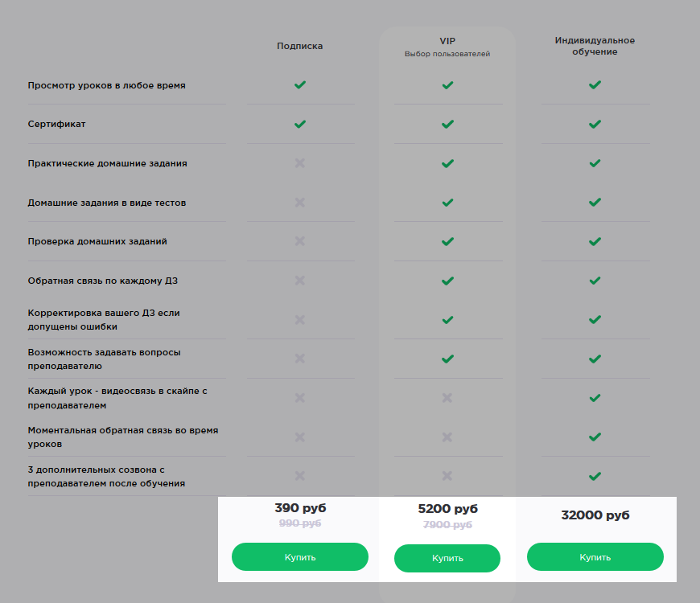Click Подписка cross for Проверка домашних заданий
The height and width of the screenshot is (603, 700).
coord(300,241)
